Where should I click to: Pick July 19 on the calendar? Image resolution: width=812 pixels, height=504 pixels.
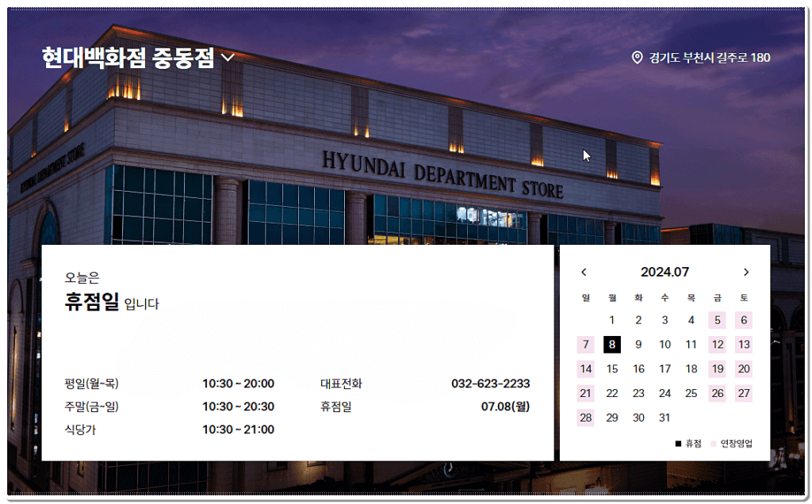tap(717, 369)
